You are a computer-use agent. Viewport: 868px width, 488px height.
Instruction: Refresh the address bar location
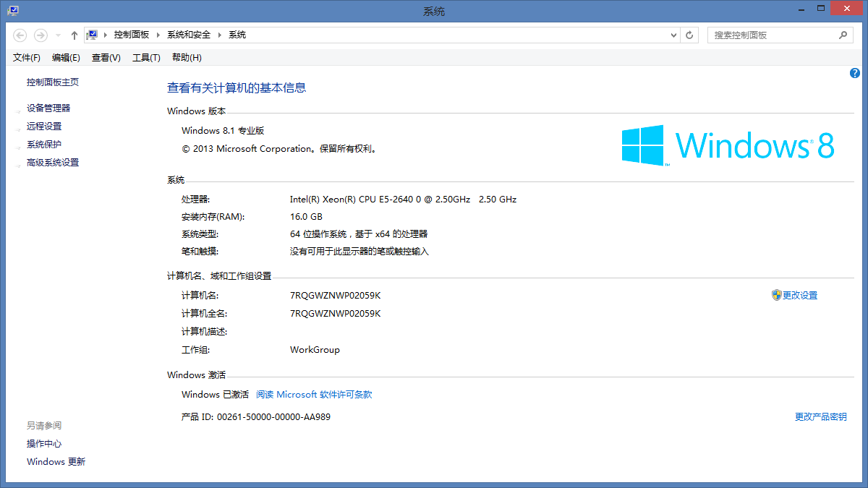690,35
